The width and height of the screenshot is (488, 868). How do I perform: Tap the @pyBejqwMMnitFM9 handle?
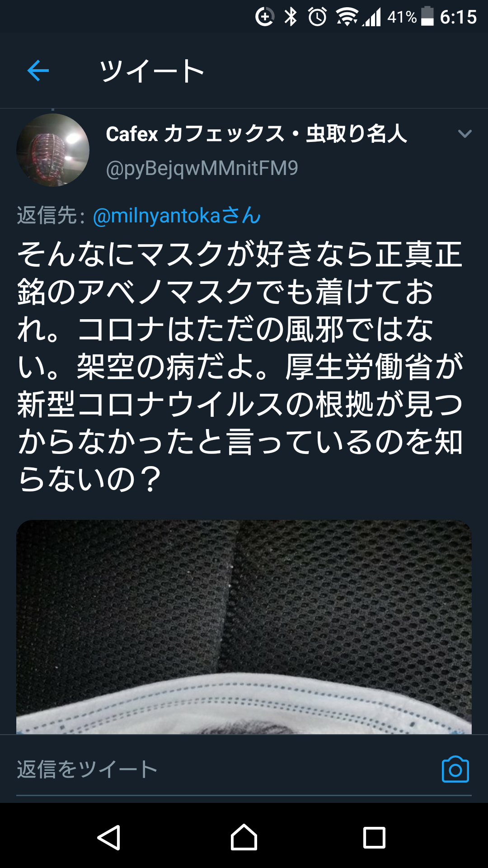(x=202, y=168)
